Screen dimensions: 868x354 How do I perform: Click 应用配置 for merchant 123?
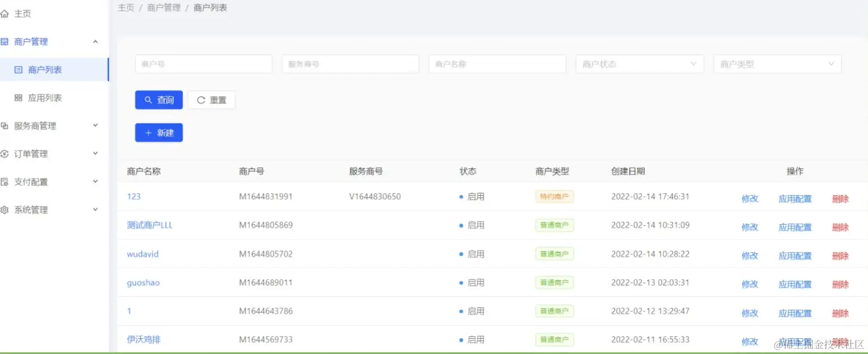tap(795, 199)
